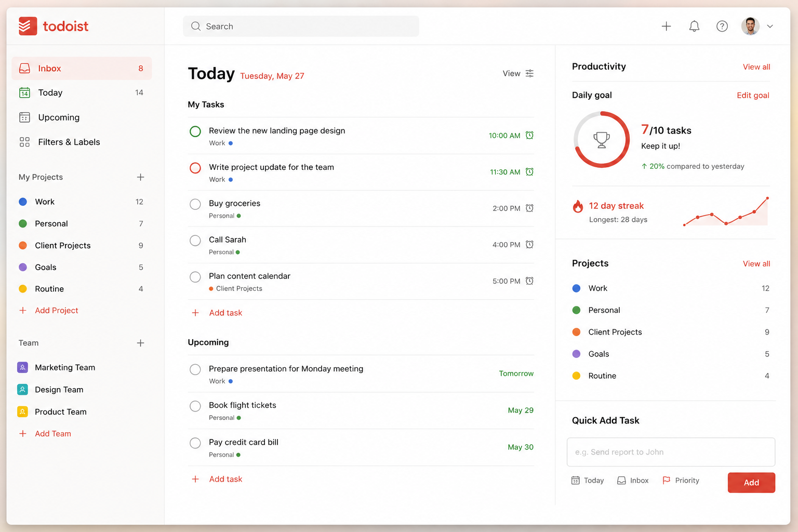Open Client Projects in the sidebar
798x532 pixels.
click(x=82, y=245)
